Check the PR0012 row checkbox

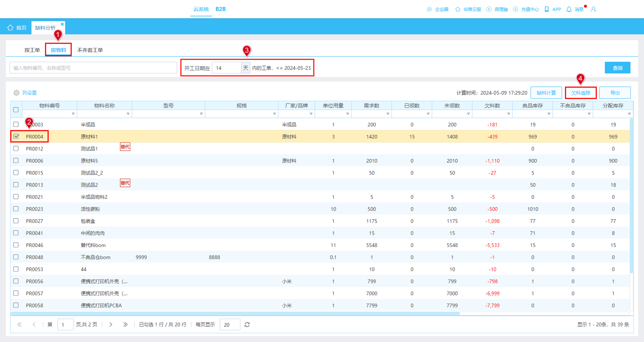coord(16,149)
